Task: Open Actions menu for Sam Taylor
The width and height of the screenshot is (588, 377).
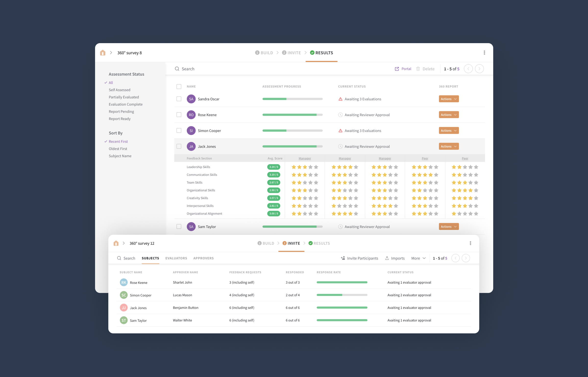Action: coord(448,226)
